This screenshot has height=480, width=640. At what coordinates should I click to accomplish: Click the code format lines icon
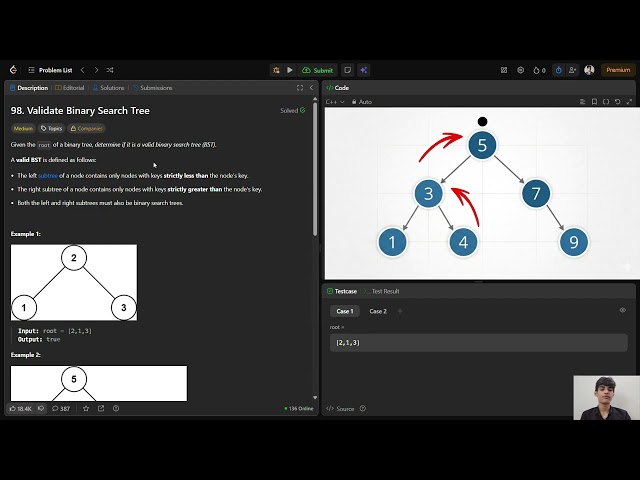582,102
